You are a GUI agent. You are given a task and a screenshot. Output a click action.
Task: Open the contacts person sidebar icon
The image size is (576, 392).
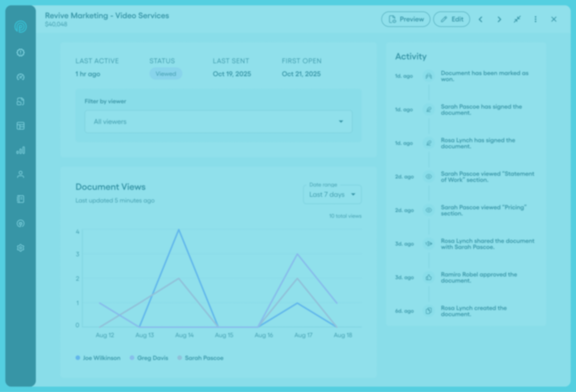[x=20, y=174]
